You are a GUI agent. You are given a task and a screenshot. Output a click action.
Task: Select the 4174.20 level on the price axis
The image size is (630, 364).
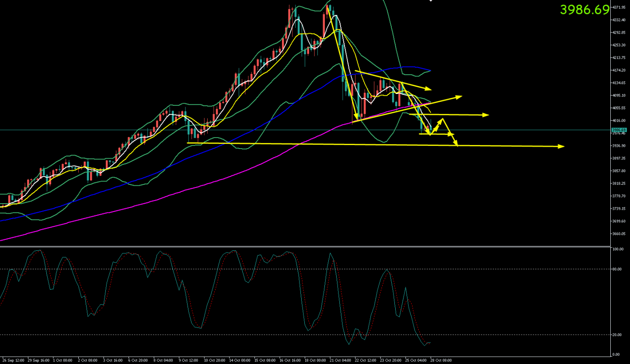click(x=619, y=70)
